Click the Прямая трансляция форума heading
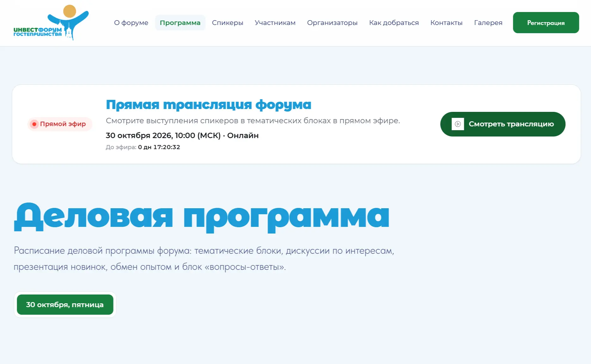Screen dimensions: 591x364 tap(208, 105)
